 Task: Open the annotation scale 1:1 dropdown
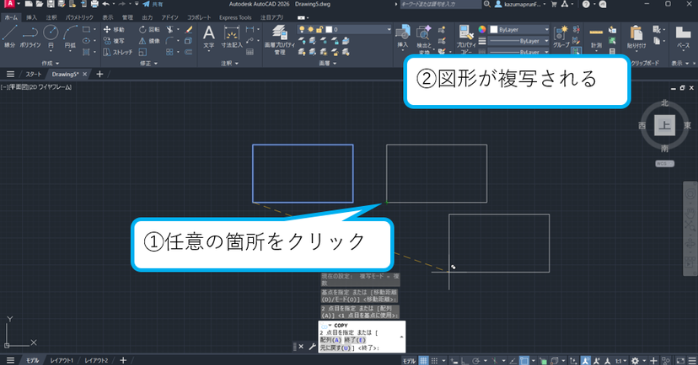coord(620,360)
